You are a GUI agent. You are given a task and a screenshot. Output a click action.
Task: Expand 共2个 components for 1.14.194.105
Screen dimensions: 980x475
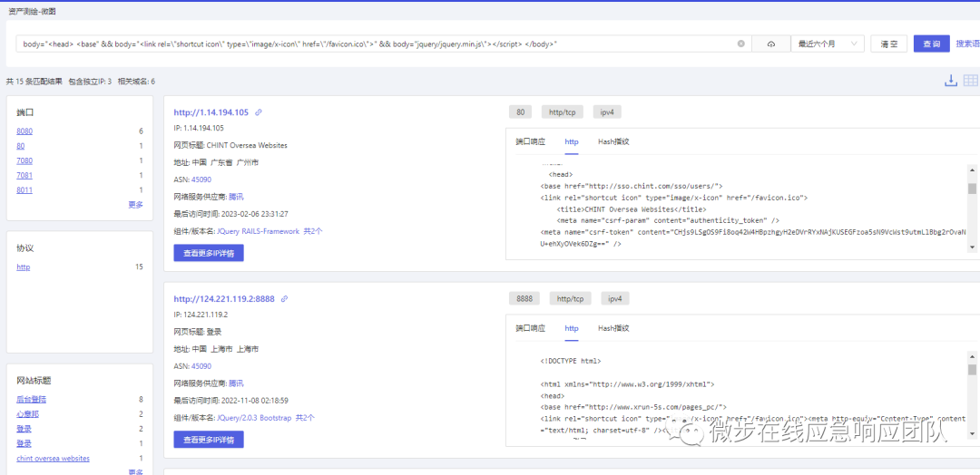(313, 231)
